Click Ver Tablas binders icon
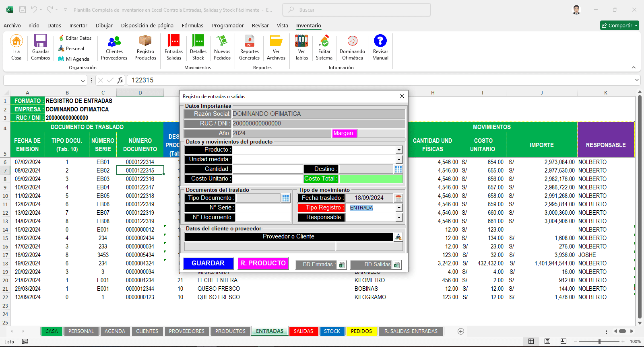This screenshot has width=644, height=347. tap(301, 41)
